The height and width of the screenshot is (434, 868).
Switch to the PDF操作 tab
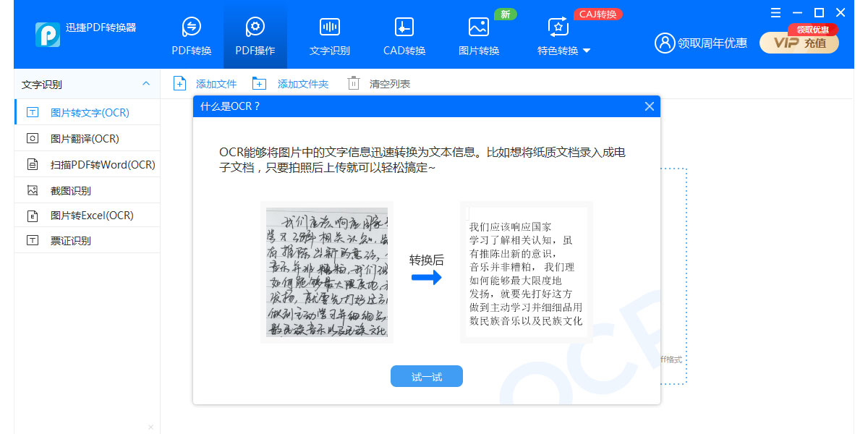point(255,35)
